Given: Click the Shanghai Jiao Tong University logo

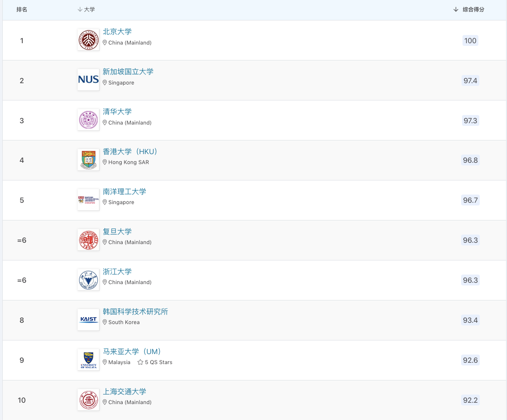Looking at the screenshot, I should pos(88,400).
